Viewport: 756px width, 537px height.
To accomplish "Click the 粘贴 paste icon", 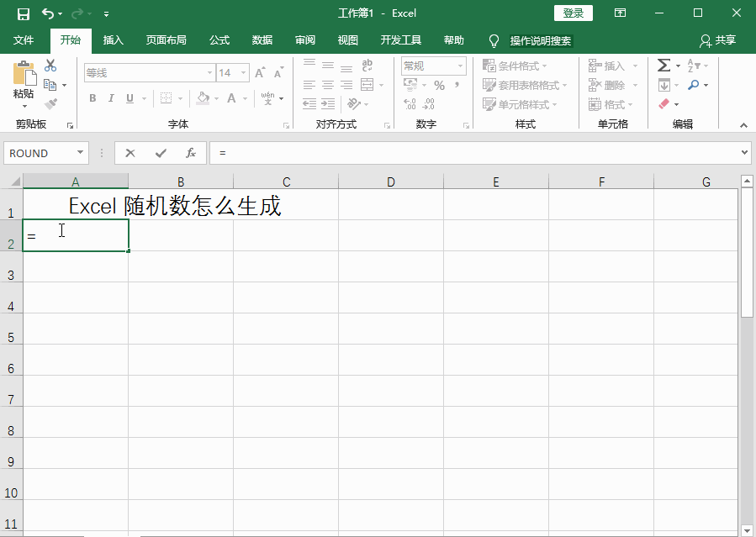I will (24, 73).
